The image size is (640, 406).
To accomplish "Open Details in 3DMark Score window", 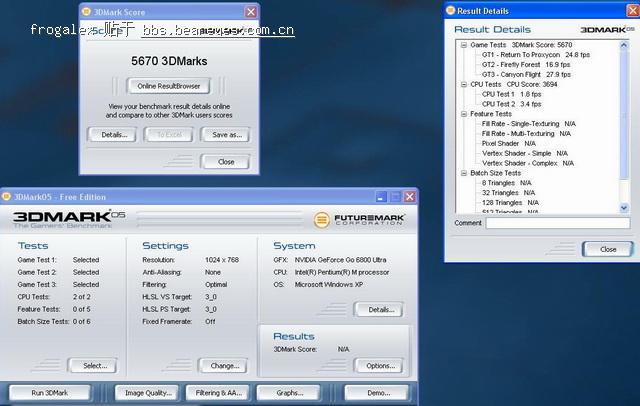I will pos(112,135).
